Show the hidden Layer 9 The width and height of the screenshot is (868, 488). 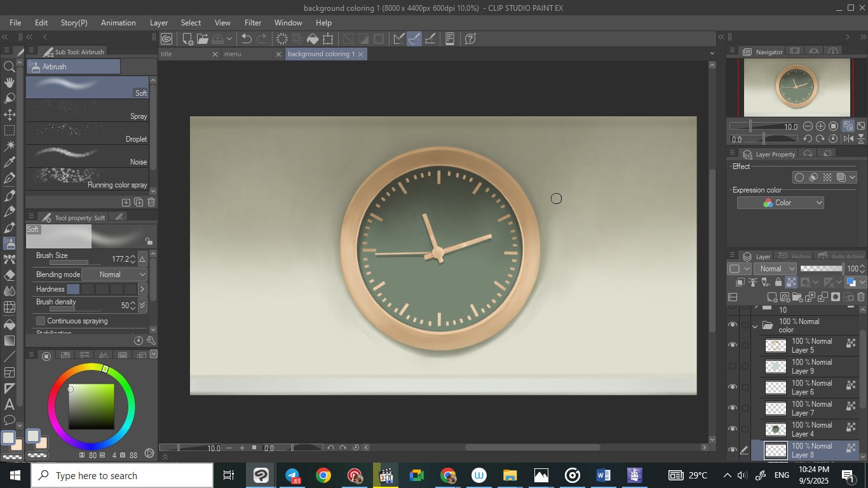733,366
